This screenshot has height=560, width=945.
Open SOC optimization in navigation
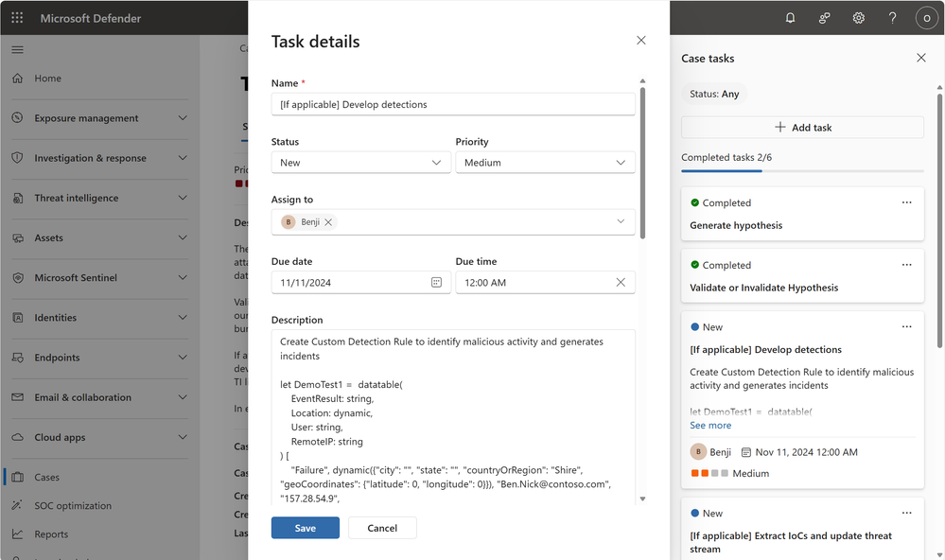click(x=73, y=506)
